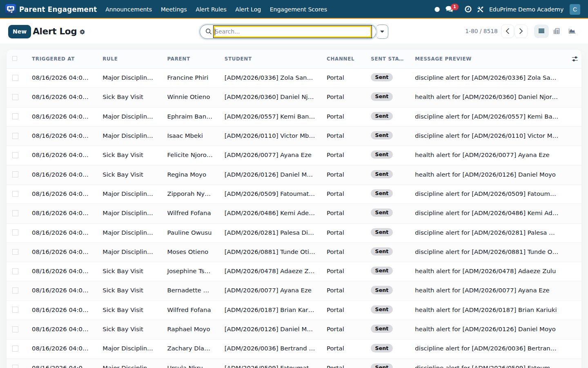Open the Announcements menu

[129, 9]
